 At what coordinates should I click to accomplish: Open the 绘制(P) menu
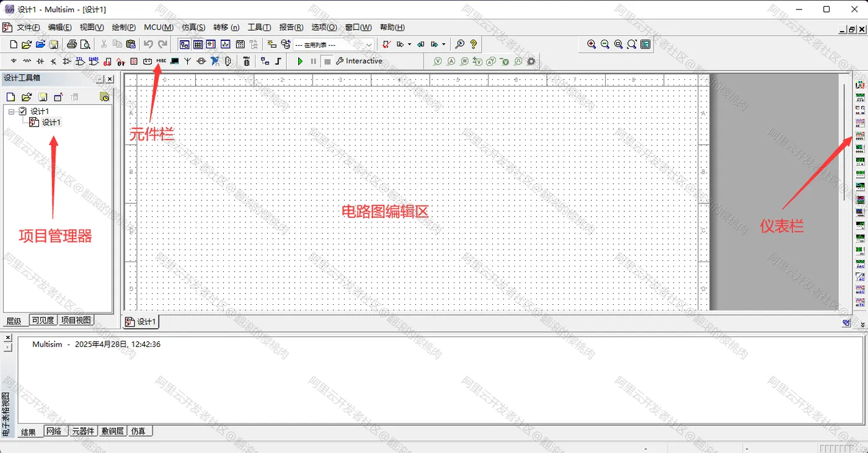click(123, 27)
